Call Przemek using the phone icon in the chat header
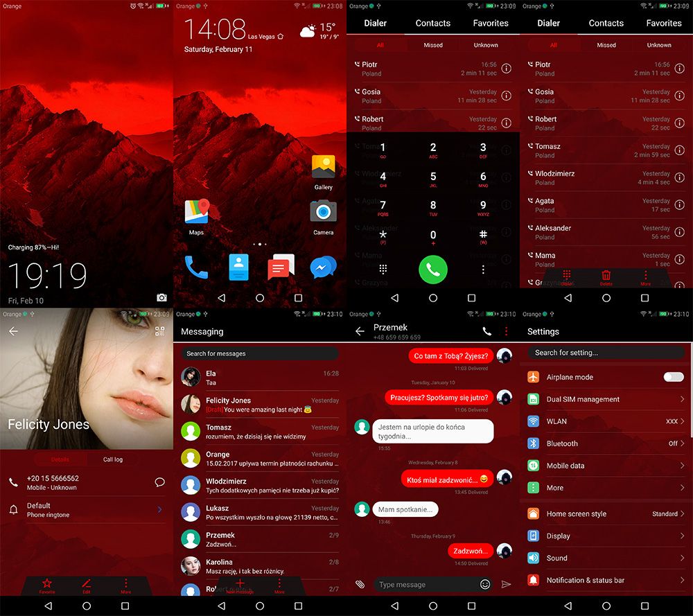 (486, 331)
